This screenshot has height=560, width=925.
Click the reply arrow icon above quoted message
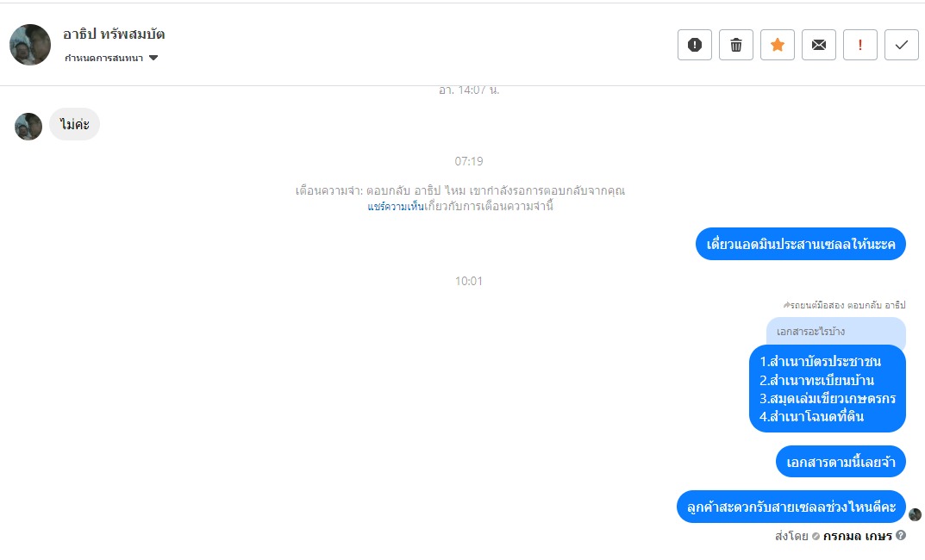point(786,305)
